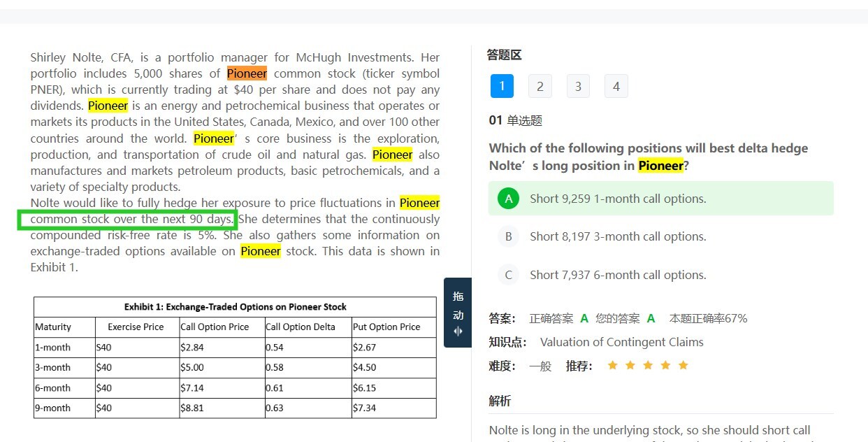Viewport: 868px width, 442px height.
Task: Select answer B short 8,197 3-month calls
Action: [660, 236]
